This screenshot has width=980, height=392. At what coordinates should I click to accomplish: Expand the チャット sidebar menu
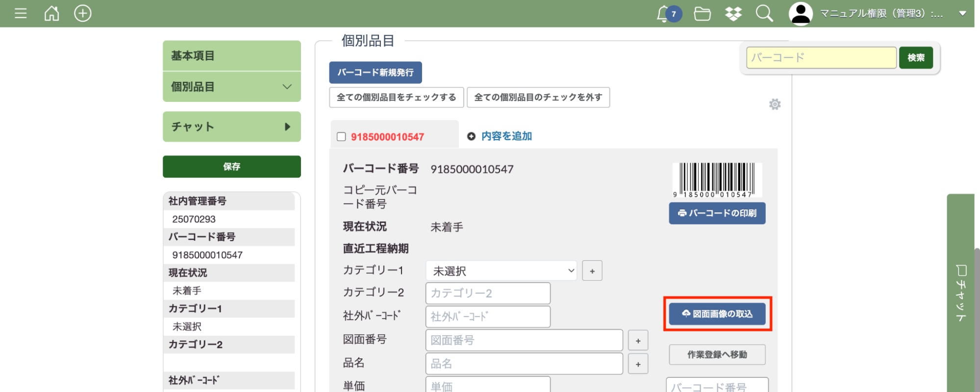(x=231, y=127)
